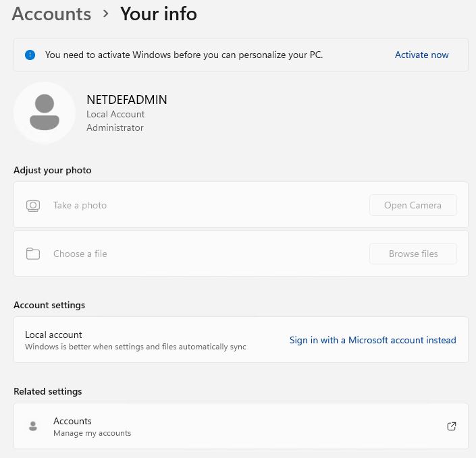
Task: Click the NETDEFADMIN username text
Action: click(126, 100)
